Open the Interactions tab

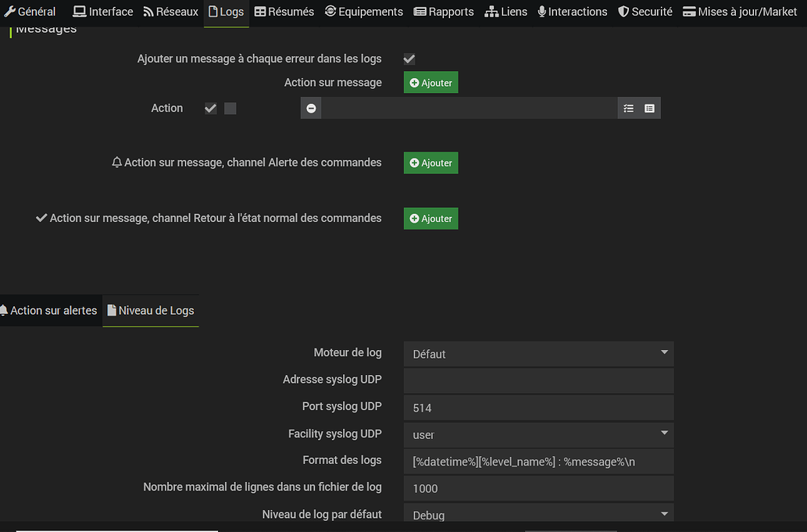point(572,12)
